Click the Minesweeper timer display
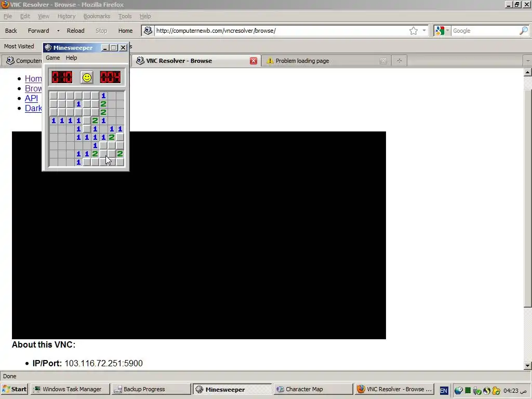The image size is (532, 399). point(110,77)
